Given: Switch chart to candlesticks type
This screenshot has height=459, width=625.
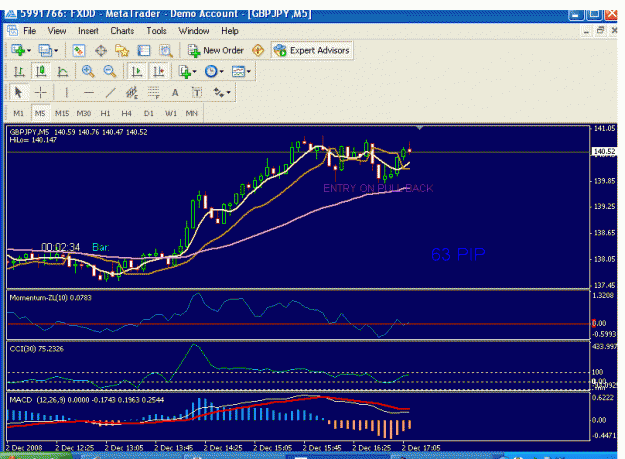Looking at the screenshot, I should [x=41, y=72].
